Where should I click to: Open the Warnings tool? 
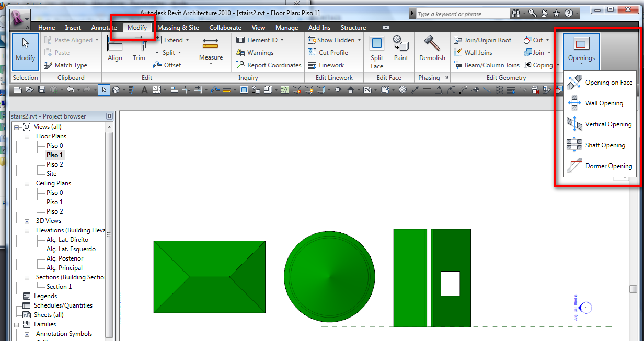255,53
